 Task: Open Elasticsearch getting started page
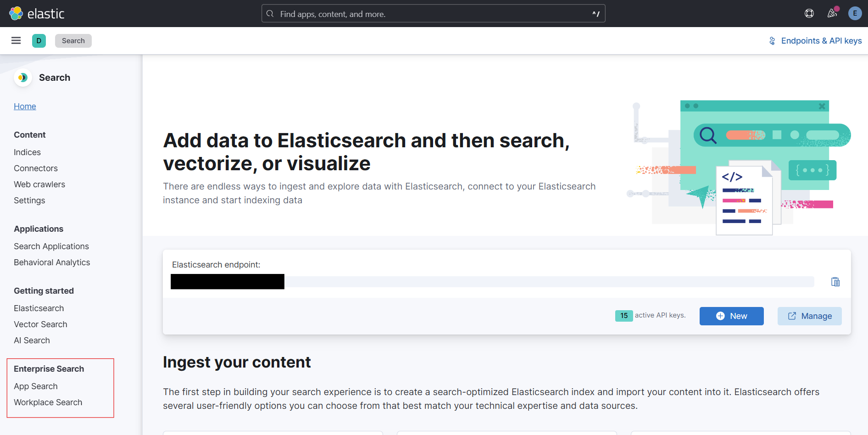[x=39, y=308]
